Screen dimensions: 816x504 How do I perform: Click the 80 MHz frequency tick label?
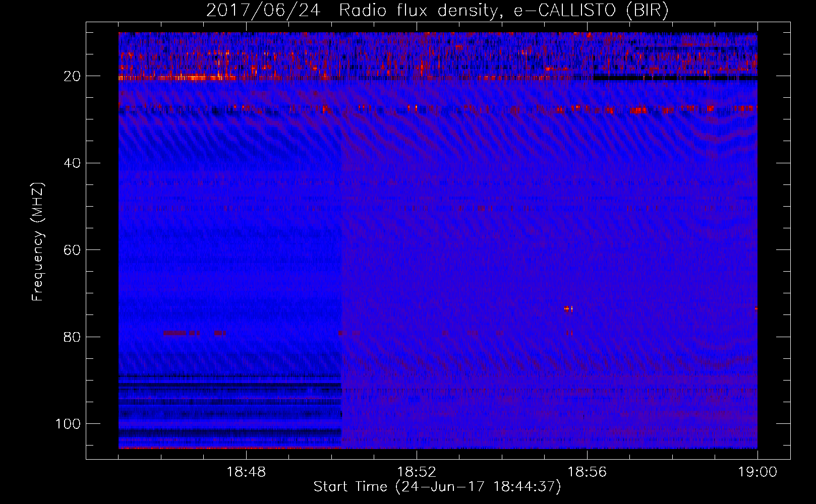pyautogui.click(x=73, y=337)
